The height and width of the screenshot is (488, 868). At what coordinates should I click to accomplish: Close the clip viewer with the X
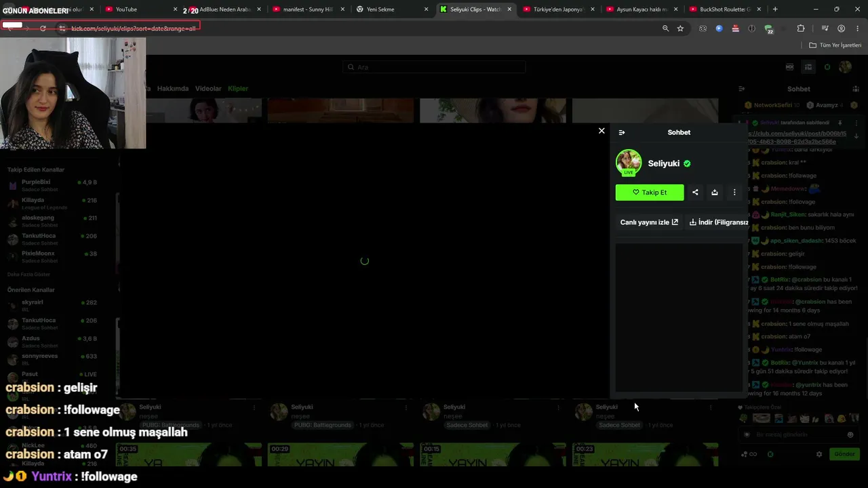tap(601, 131)
